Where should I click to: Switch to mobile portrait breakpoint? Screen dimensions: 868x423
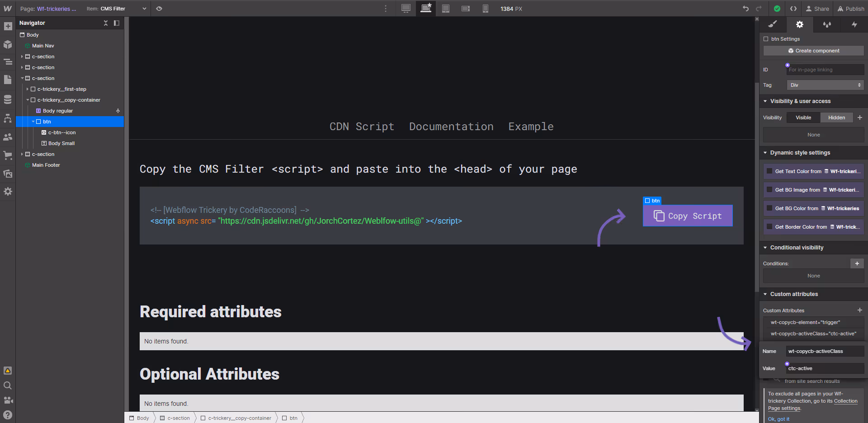coord(486,9)
